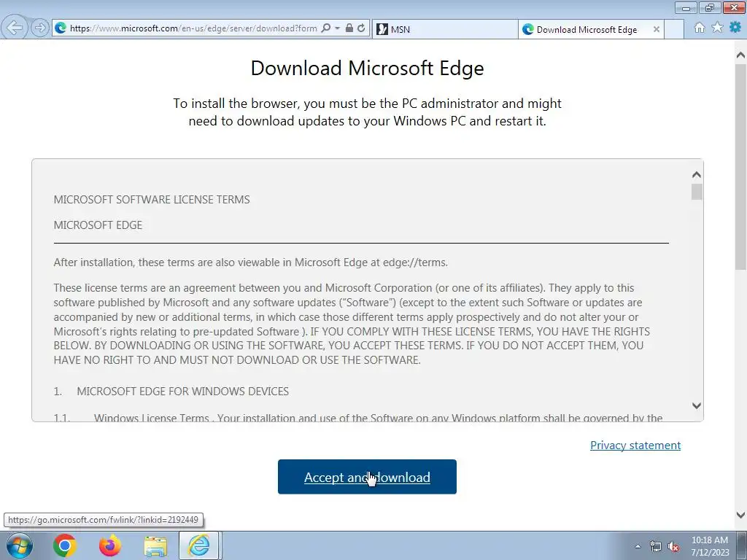
Task: Open Windows Explorer from taskbar
Action: [155, 545]
